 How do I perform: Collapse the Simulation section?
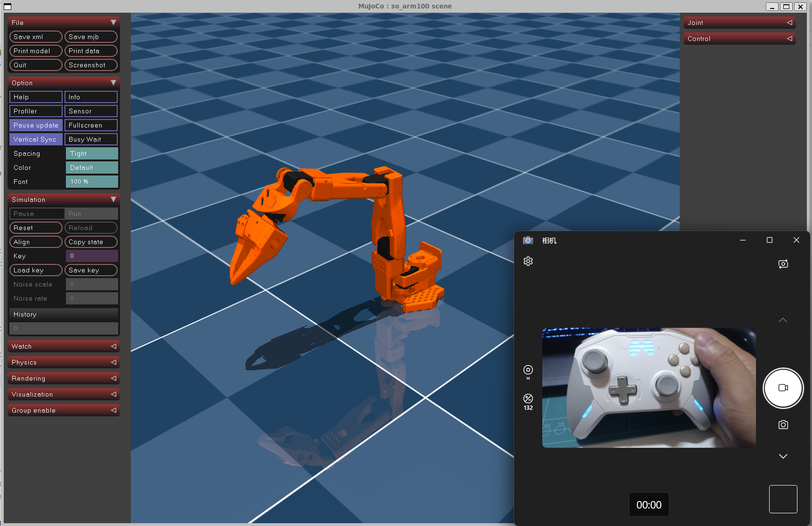(x=64, y=199)
